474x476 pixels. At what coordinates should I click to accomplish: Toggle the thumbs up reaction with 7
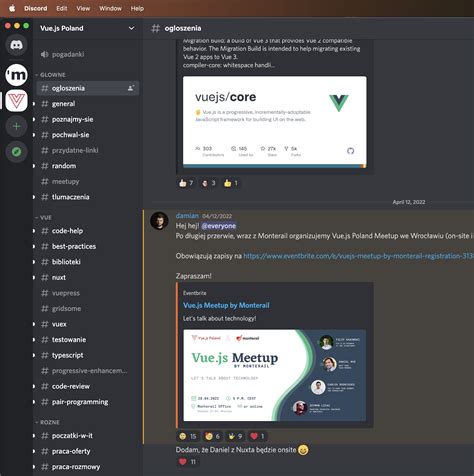coord(186,183)
